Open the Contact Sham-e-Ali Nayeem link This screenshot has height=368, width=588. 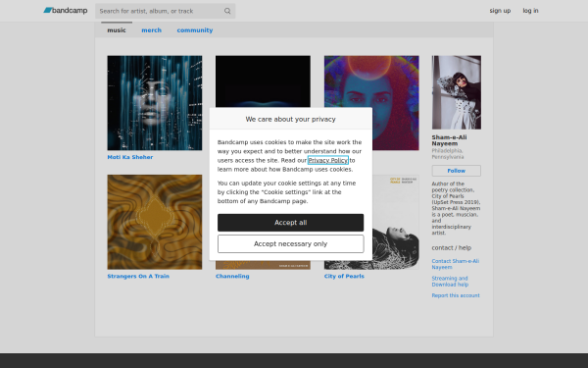pyautogui.click(x=456, y=264)
